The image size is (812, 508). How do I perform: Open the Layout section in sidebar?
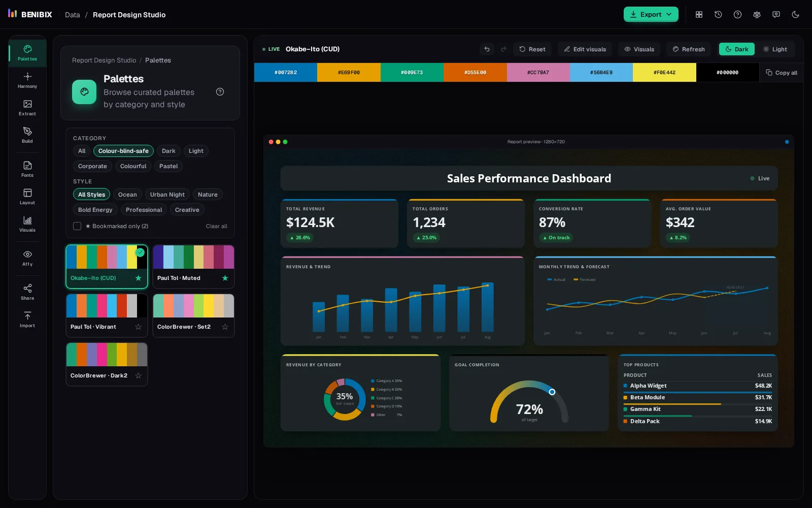tap(27, 197)
